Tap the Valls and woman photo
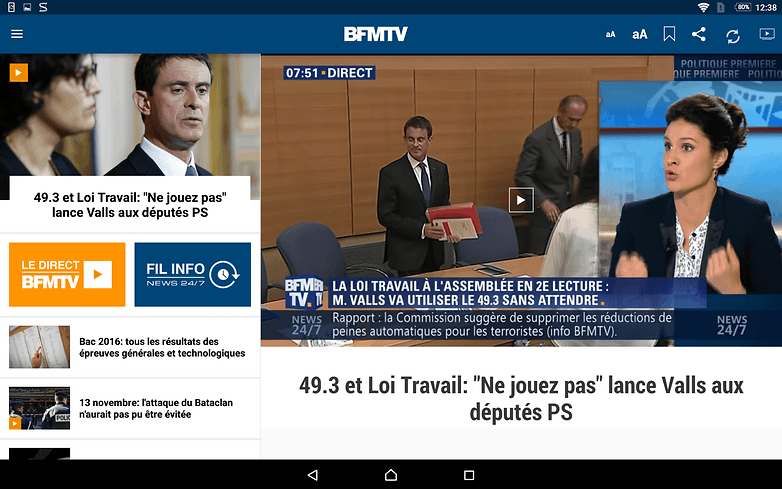This screenshot has width=782, height=489. point(130,115)
